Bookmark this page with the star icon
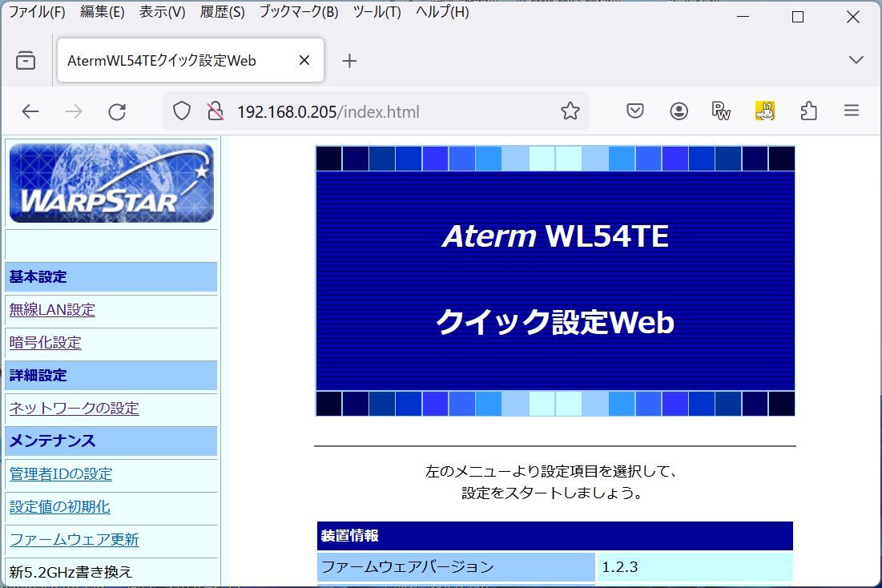Viewport: 882px width, 588px height. point(570,111)
